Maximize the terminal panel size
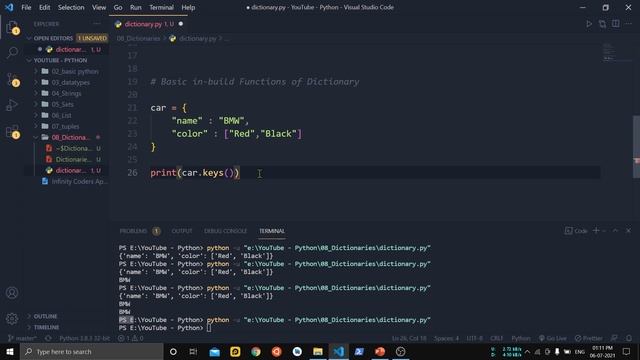 pos(615,231)
